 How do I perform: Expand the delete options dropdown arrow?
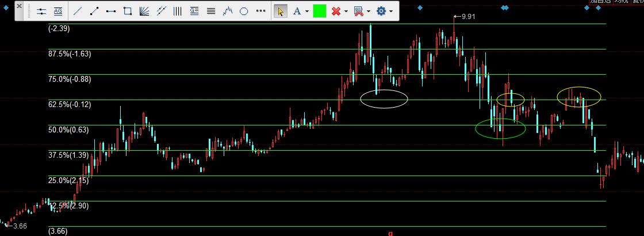346,12
